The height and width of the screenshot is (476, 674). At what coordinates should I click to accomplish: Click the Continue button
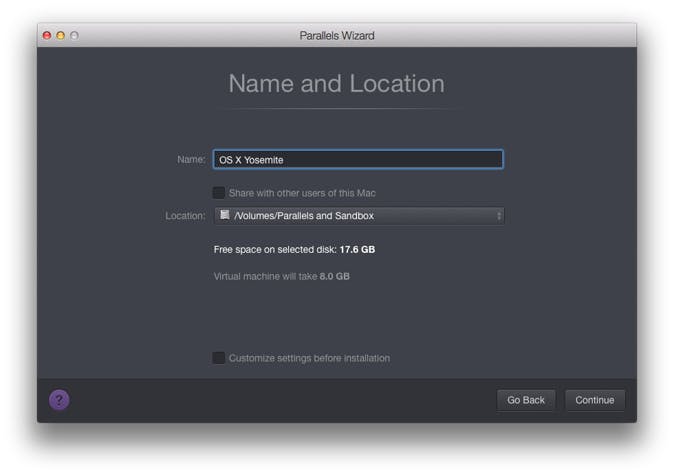tap(594, 400)
